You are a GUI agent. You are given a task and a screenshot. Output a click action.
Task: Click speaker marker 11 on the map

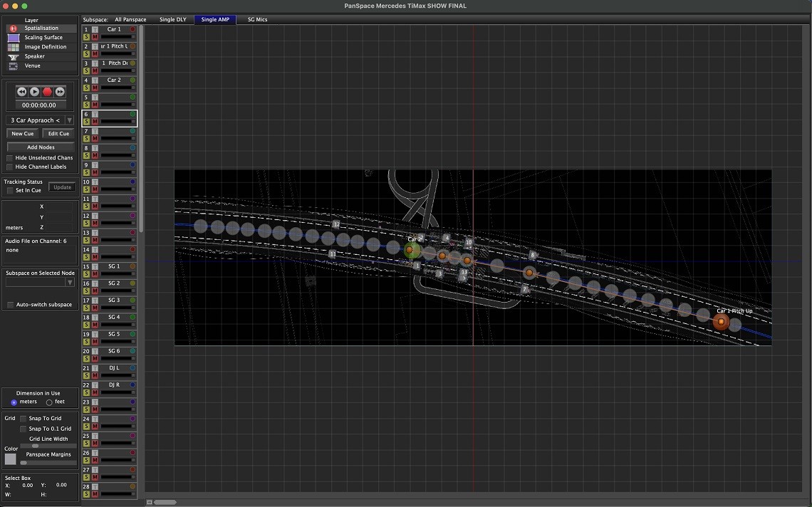point(332,254)
